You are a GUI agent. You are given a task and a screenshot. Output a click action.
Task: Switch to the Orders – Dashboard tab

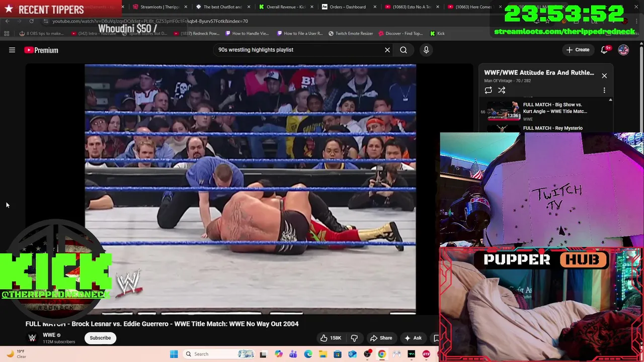[x=348, y=7]
